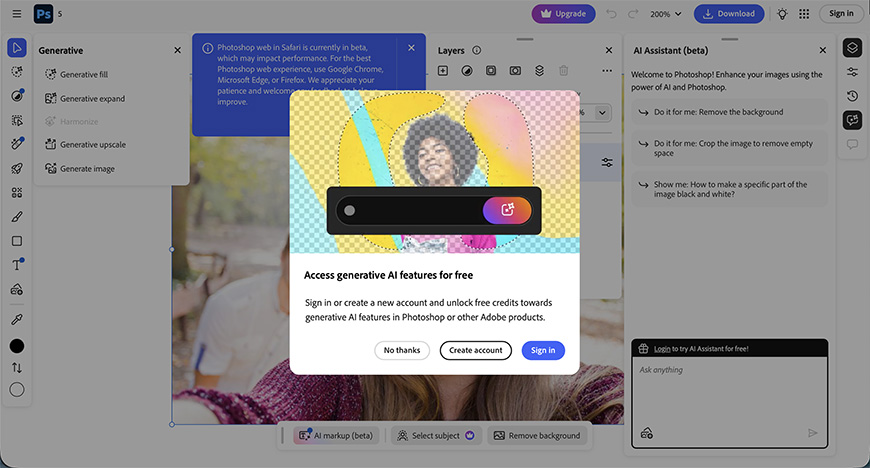Image resolution: width=870 pixels, height=468 pixels.
Task: Add a new layer in Layers panel
Action: pyautogui.click(x=443, y=71)
